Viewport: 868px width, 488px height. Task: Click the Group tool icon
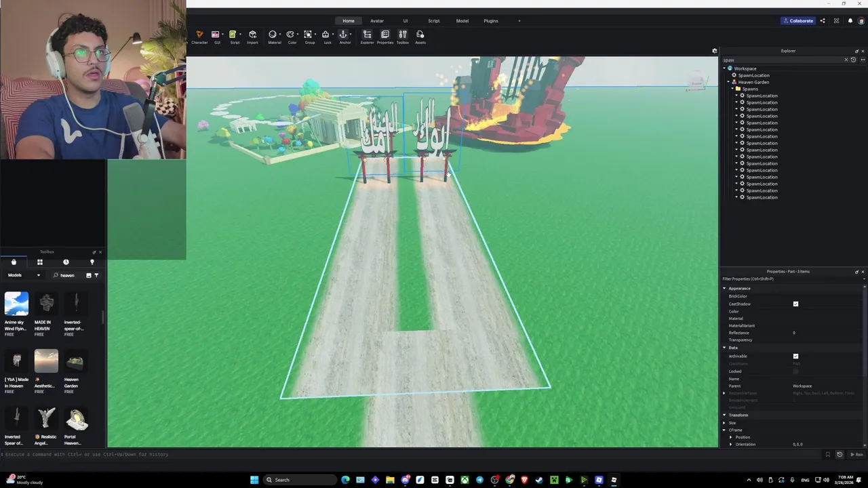308,35
